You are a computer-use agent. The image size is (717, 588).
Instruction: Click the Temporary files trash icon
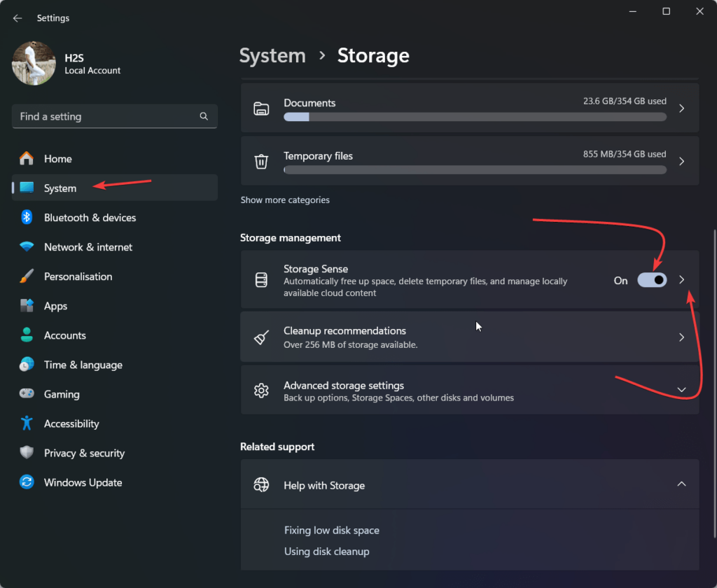(261, 162)
